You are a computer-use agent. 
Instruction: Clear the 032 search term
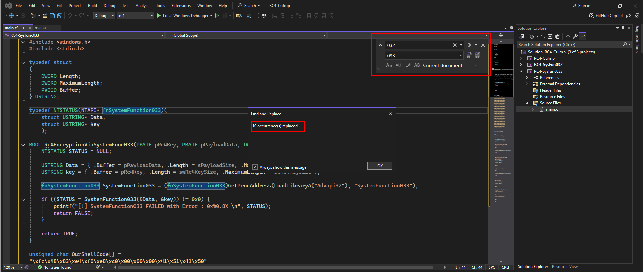(455, 45)
